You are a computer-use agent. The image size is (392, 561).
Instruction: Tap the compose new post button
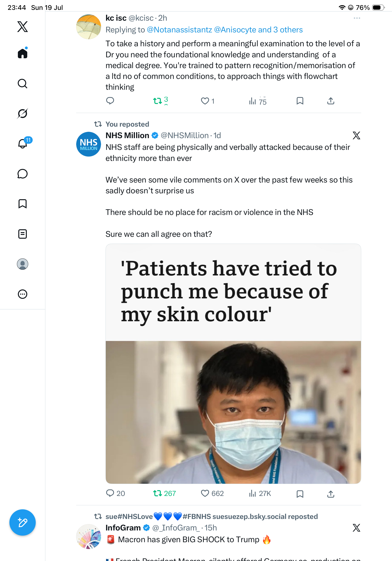(x=23, y=522)
